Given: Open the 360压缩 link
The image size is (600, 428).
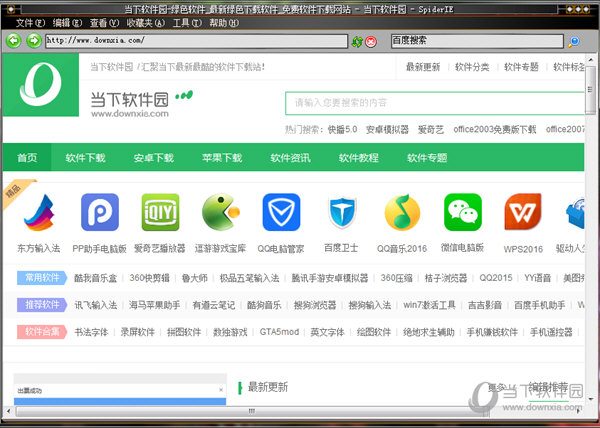Looking at the screenshot, I should pyautogui.click(x=396, y=278).
